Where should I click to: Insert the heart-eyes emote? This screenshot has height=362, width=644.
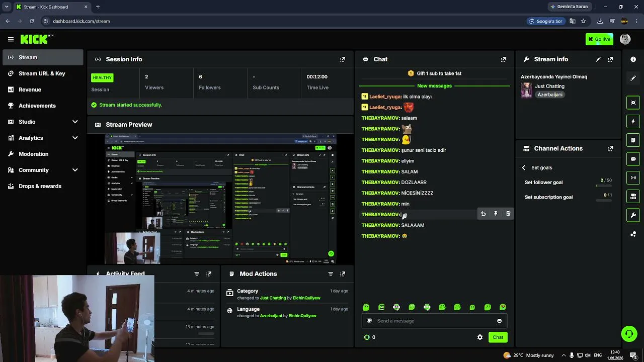tap(503, 307)
